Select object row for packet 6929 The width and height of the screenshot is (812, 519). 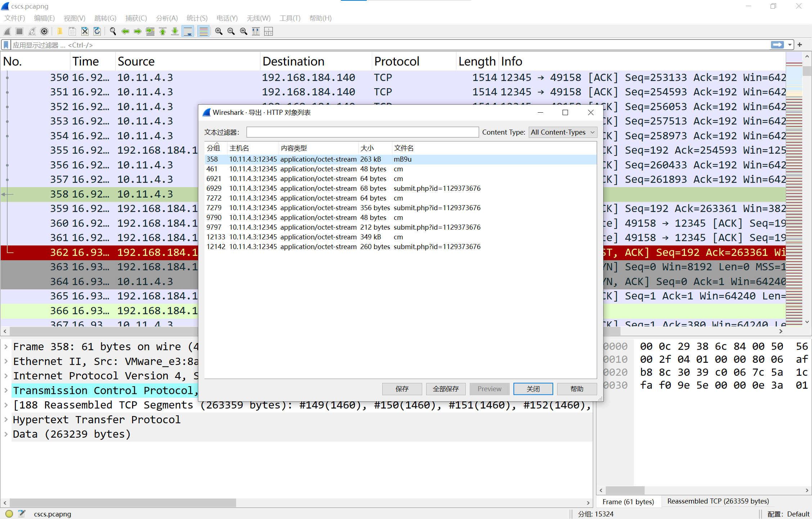pyautogui.click(x=401, y=189)
